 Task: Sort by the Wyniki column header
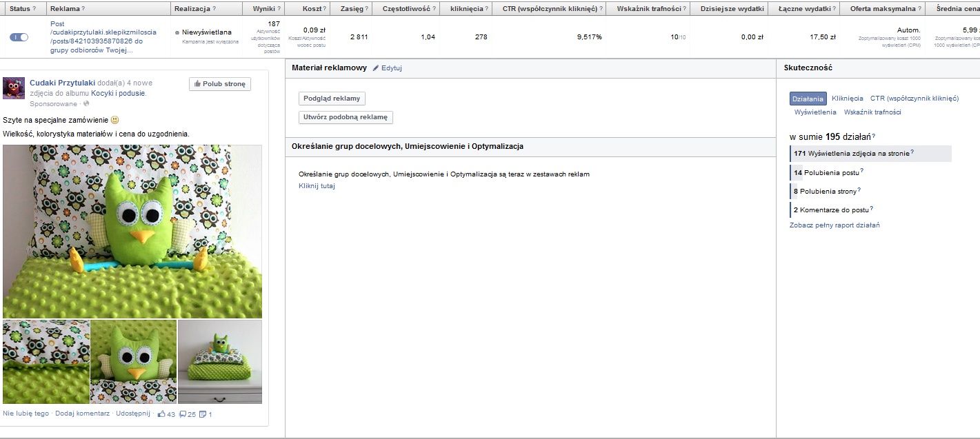263,9
